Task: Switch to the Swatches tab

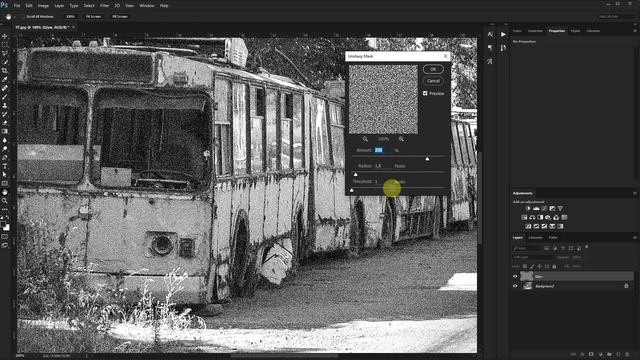Action: [535, 31]
